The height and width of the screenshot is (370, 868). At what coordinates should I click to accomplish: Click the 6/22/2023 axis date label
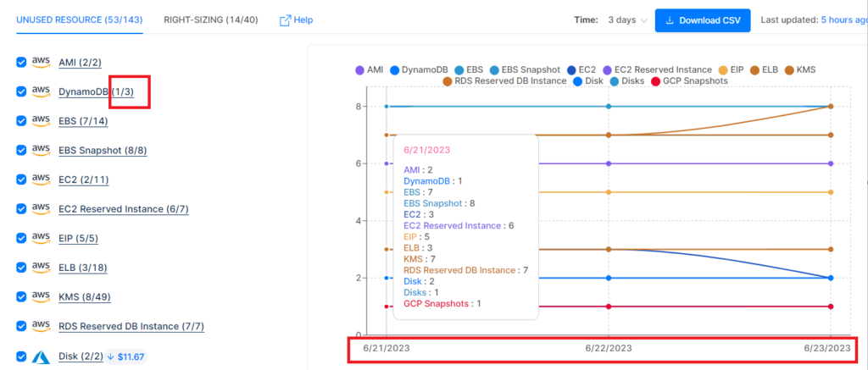click(609, 349)
